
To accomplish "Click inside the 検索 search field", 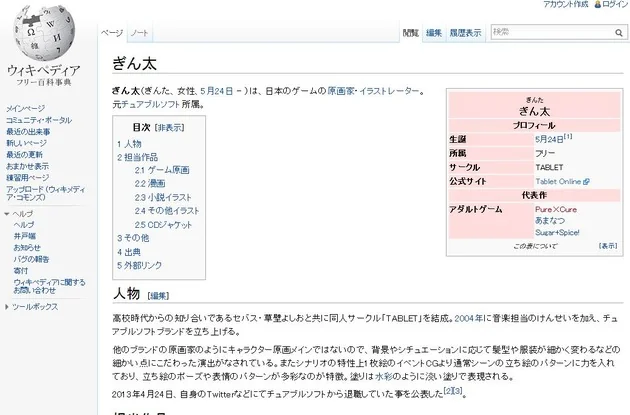I will (552, 32).
